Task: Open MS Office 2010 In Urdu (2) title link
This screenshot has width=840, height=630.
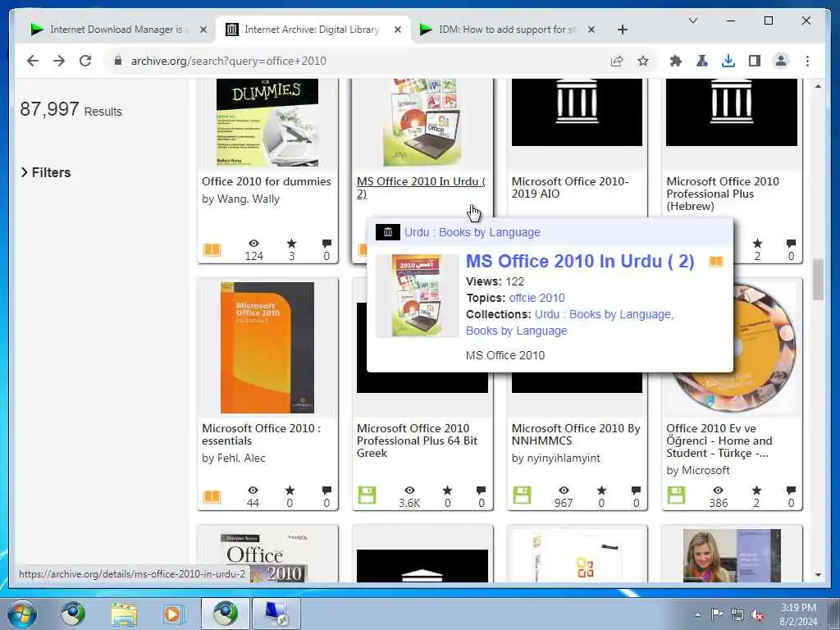Action: click(421, 188)
